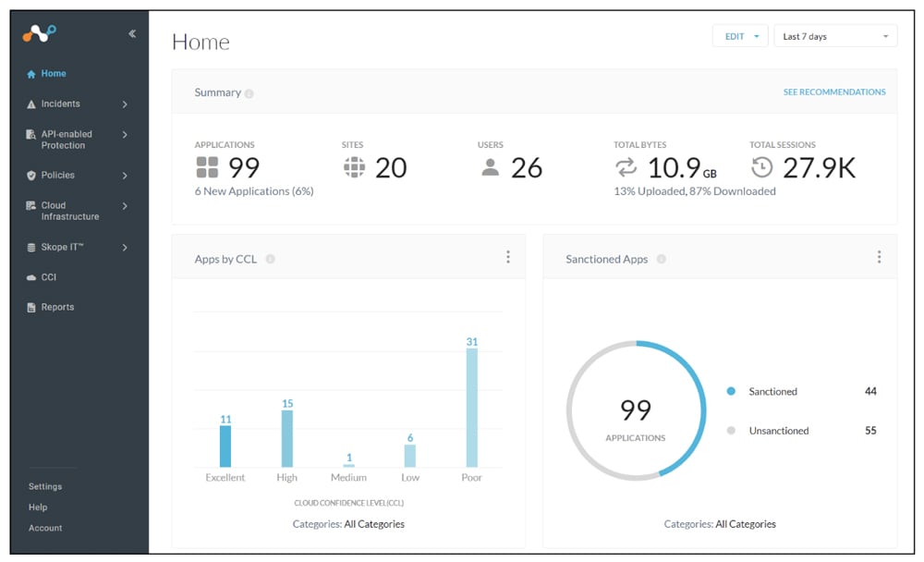Click the Apps by CCL info icon
The height and width of the screenshot is (562, 924).
(270, 260)
